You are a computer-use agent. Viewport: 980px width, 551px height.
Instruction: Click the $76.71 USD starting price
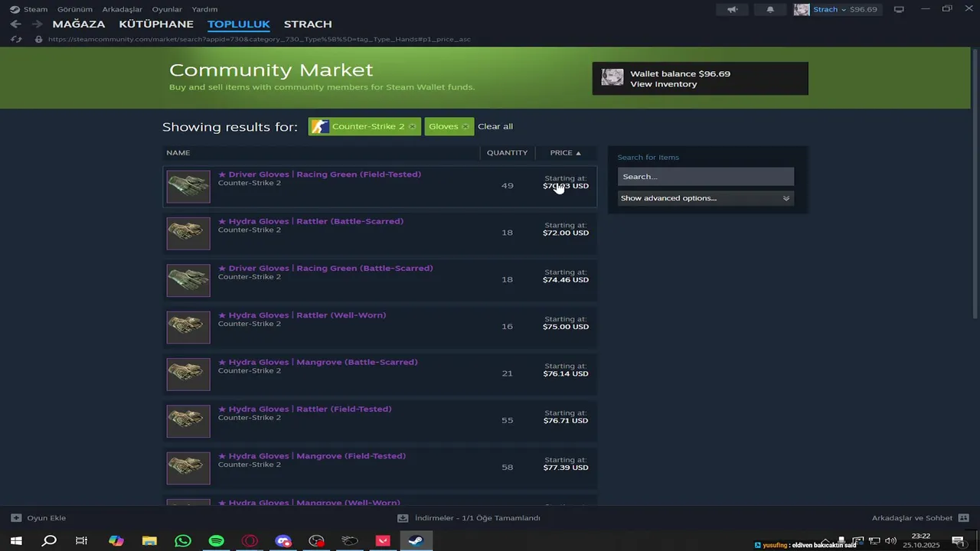coord(566,421)
